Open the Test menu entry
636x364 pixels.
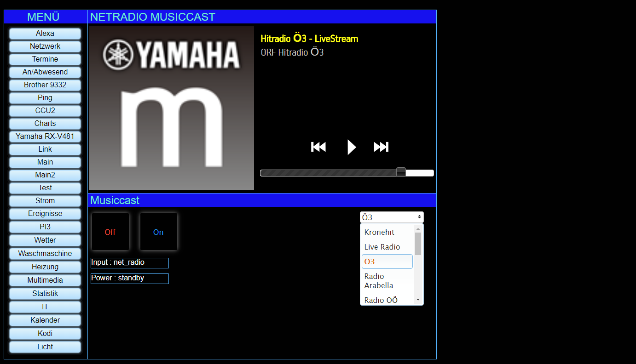click(45, 188)
